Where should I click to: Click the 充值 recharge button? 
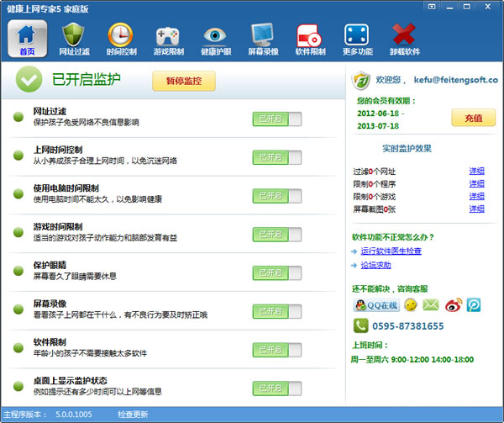tap(473, 118)
